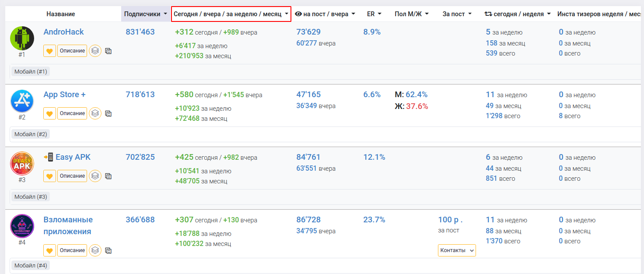Open the Контакты dropdown for Взломанные приложения
Screen dimensions: 644x274
click(457, 250)
